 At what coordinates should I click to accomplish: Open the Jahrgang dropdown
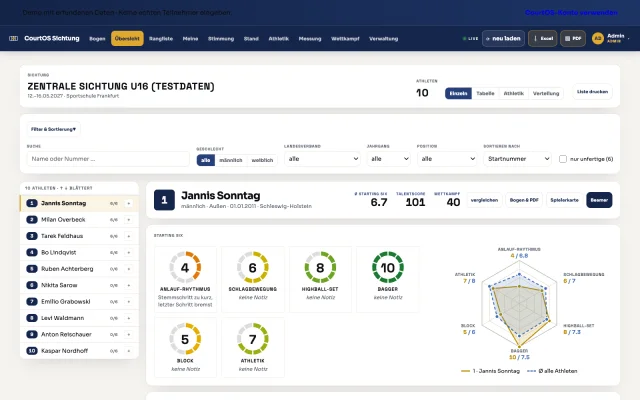[x=389, y=159]
